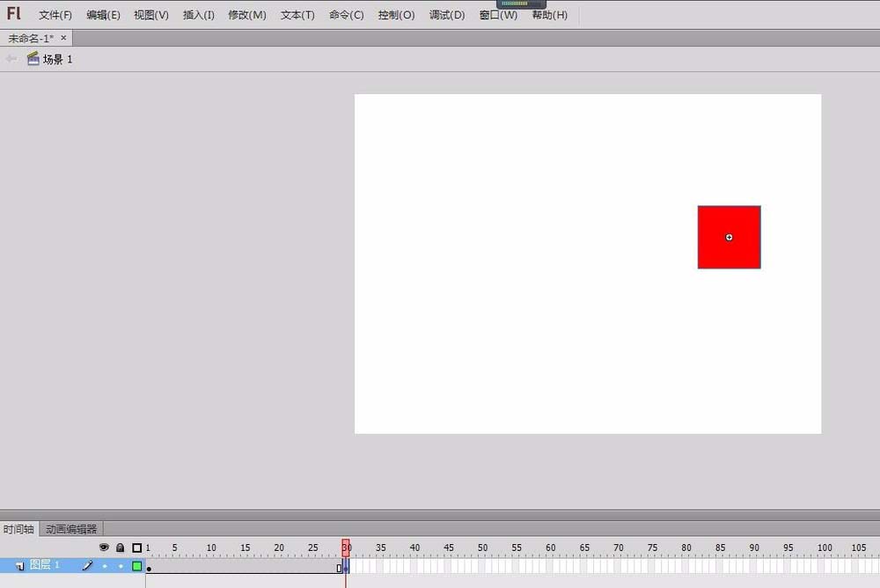Click frame 100 on the timeline ruler

[825, 548]
